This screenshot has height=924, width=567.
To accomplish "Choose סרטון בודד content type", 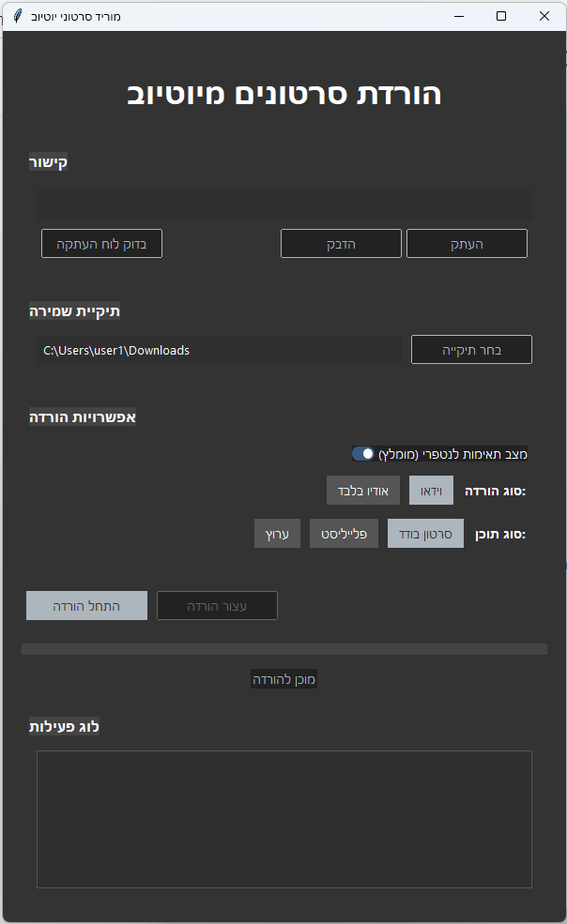I will coord(425,534).
